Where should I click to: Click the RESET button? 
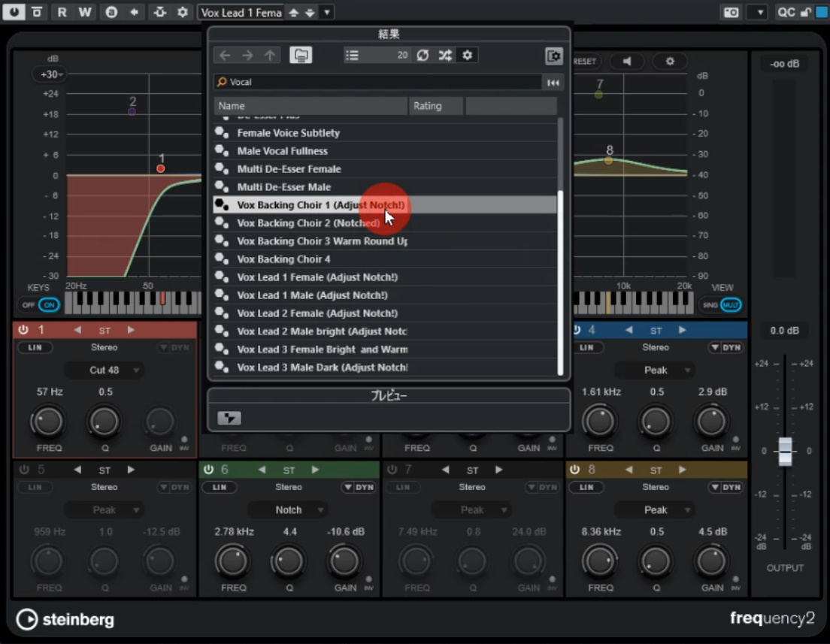(585, 62)
